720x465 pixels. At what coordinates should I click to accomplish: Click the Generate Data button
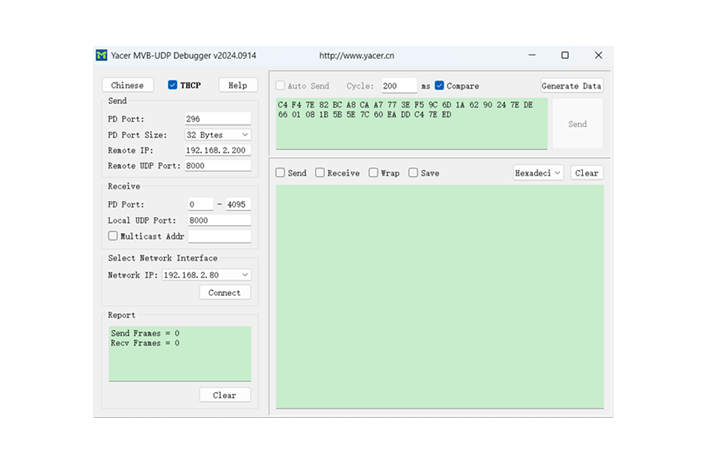571,85
